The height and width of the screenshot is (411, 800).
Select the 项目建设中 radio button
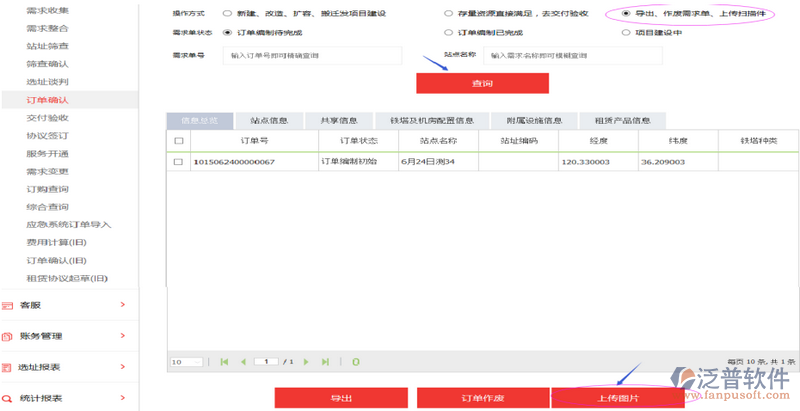click(x=627, y=32)
